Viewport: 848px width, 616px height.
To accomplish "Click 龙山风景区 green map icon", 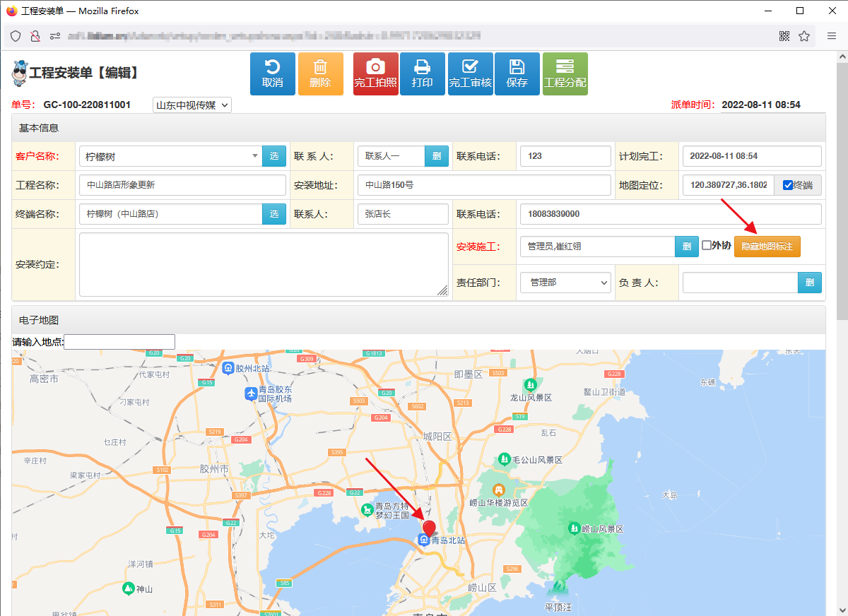I will (x=531, y=384).
